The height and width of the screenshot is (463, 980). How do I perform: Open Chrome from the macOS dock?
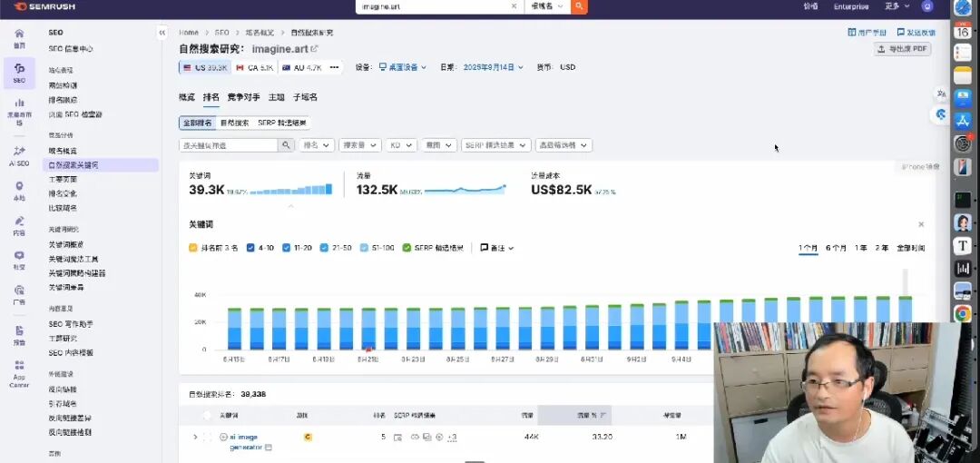pyautogui.click(x=963, y=313)
